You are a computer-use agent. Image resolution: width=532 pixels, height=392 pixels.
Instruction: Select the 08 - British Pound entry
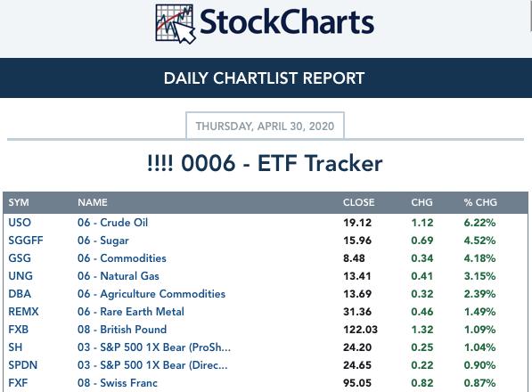pyautogui.click(x=122, y=330)
